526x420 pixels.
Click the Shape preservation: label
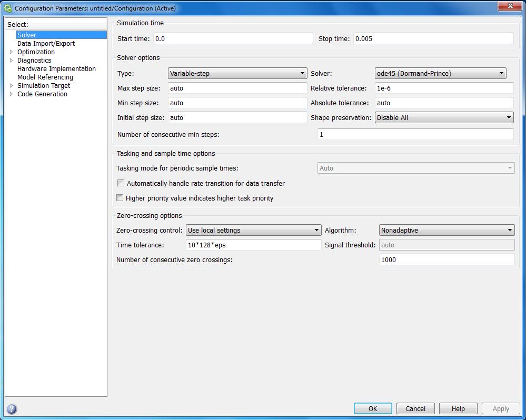coord(341,118)
